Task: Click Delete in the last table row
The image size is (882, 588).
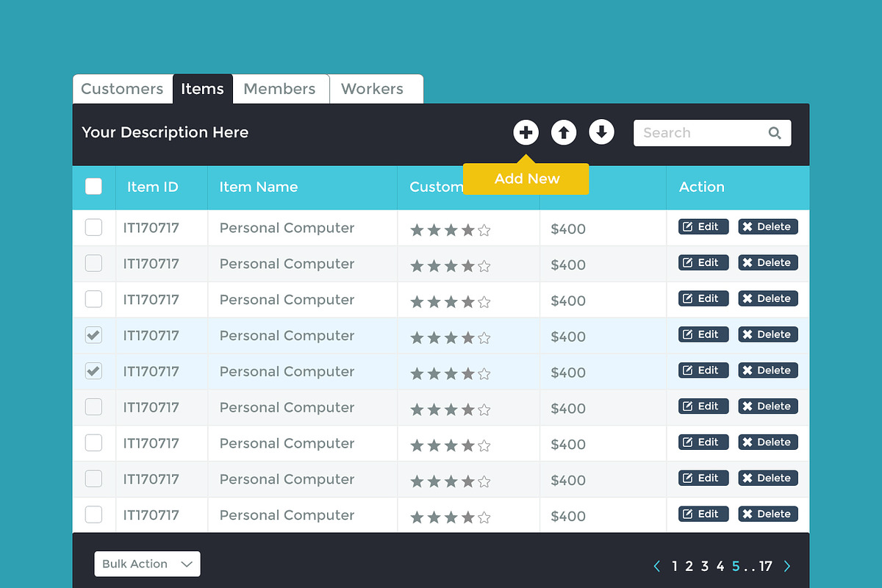Action: 768,514
